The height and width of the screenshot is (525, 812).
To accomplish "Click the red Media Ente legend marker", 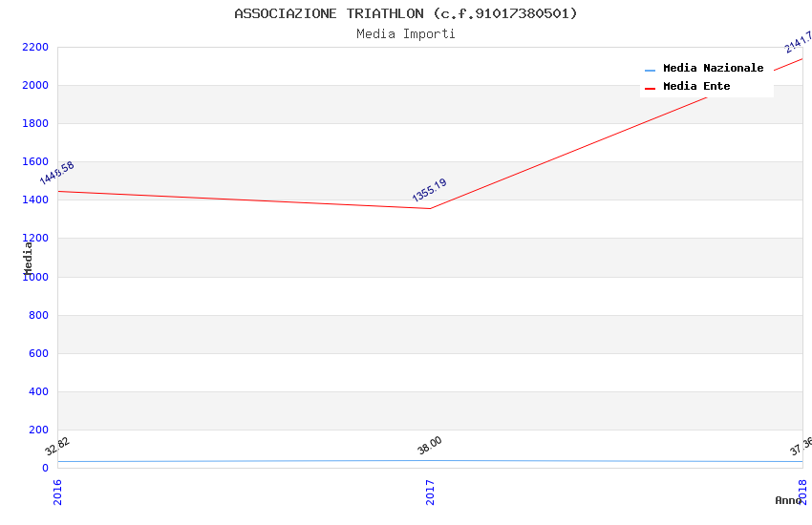I will [650, 88].
